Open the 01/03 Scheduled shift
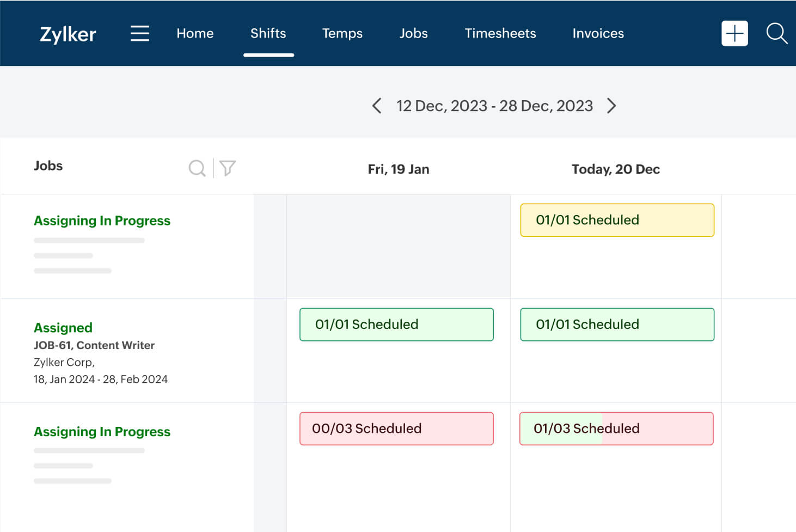Viewport: 796px width, 532px height. [616, 429]
